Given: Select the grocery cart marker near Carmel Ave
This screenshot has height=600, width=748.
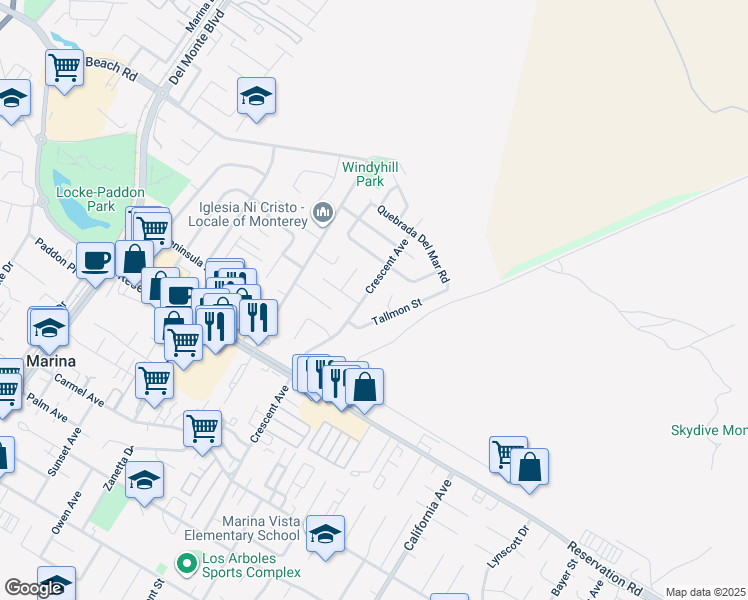Looking at the screenshot, I should tap(155, 382).
